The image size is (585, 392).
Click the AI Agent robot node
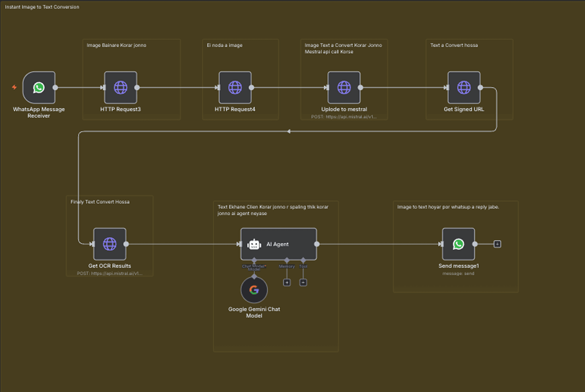278,244
